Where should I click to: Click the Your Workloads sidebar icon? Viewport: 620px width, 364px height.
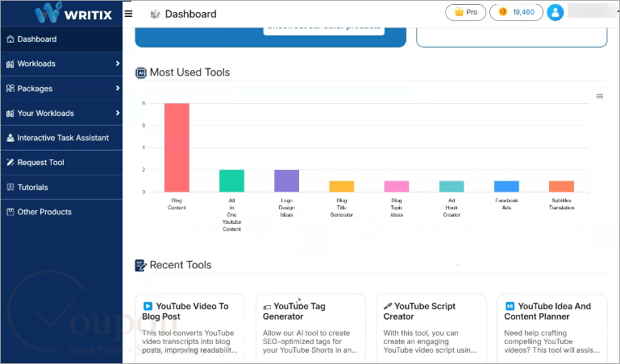coord(10,114)
